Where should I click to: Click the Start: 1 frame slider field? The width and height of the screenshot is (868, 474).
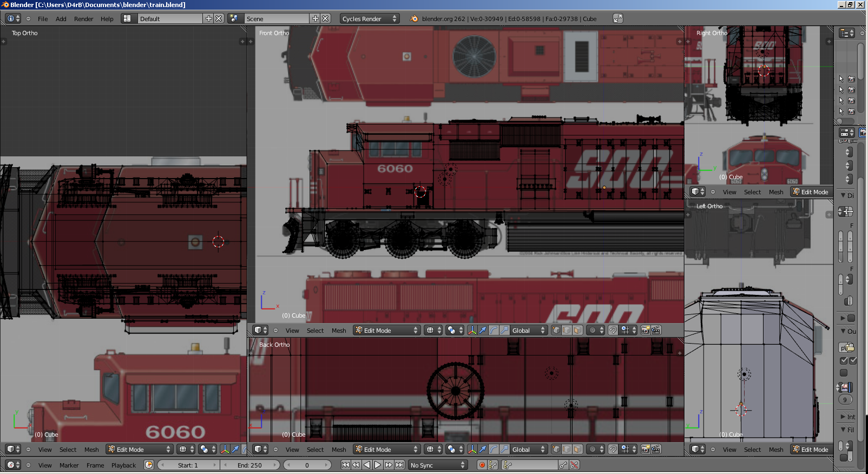(188, 465)
